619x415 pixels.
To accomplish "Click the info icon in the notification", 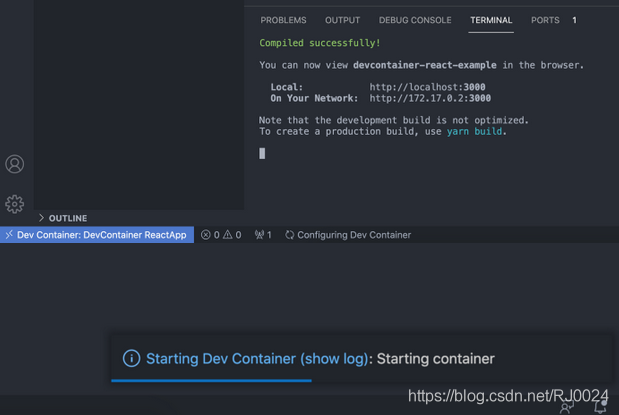I will pyautogui.click(x=131, y=358).
